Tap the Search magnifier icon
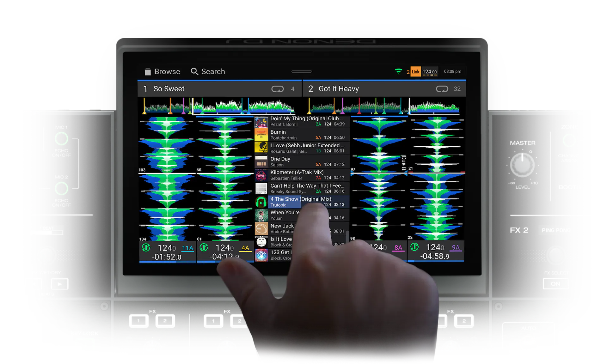 tap(194, 72)
